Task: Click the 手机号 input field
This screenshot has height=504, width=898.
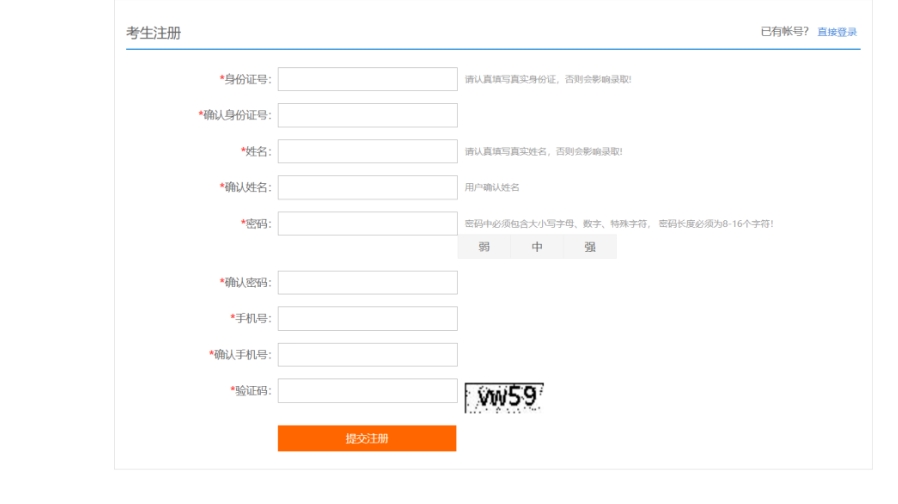Action: coord(368,318)
